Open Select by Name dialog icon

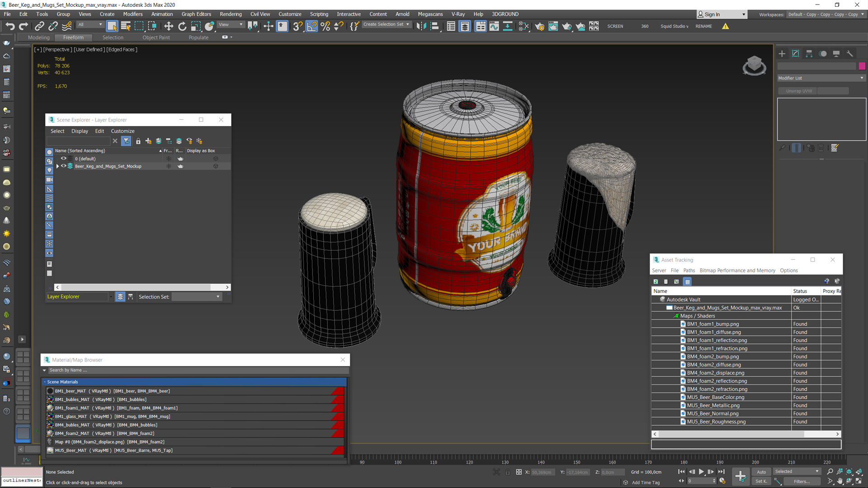(x=126, y=26)
